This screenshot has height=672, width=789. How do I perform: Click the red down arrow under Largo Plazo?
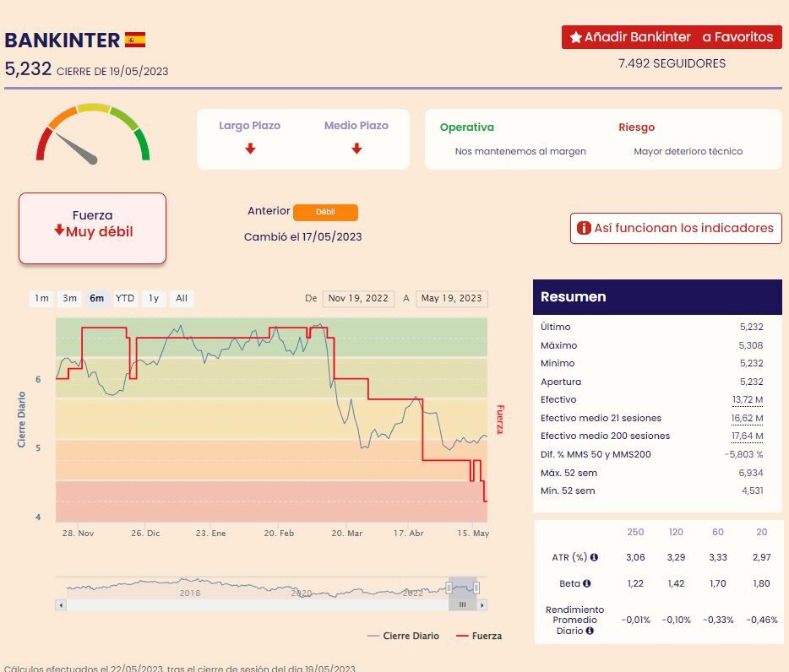[x=250, y=149]
